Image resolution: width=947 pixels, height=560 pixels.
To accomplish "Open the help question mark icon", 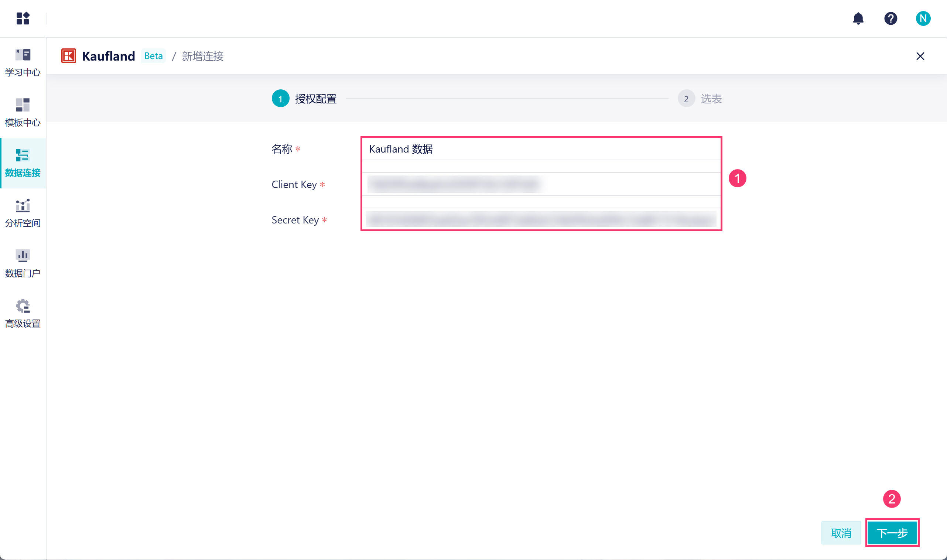I will pos(891,18).
